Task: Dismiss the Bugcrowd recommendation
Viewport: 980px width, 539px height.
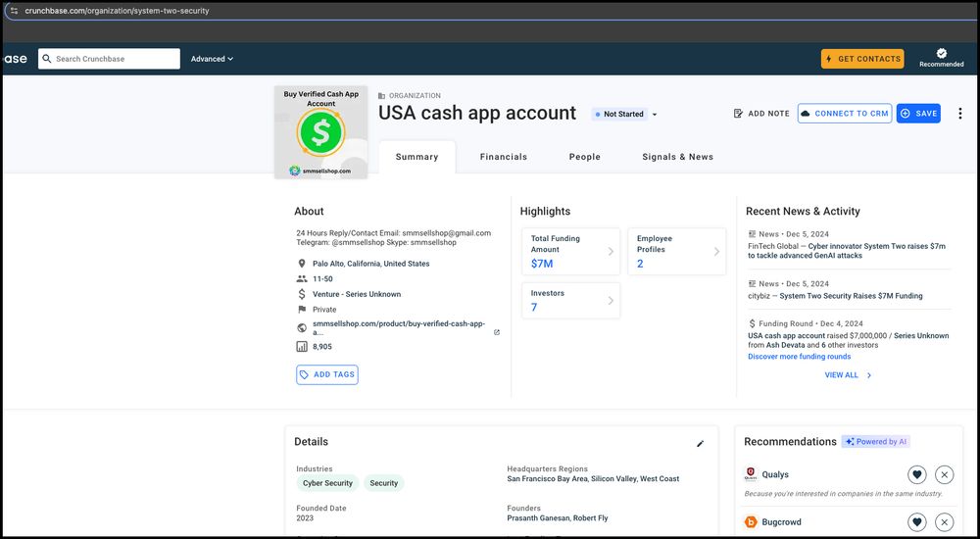Action: click(945, 522)
